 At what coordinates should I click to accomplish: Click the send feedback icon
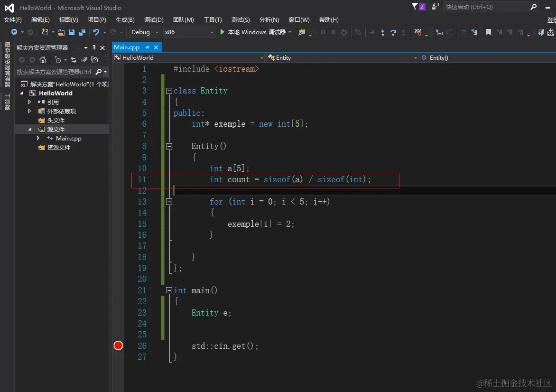[435, 6]
